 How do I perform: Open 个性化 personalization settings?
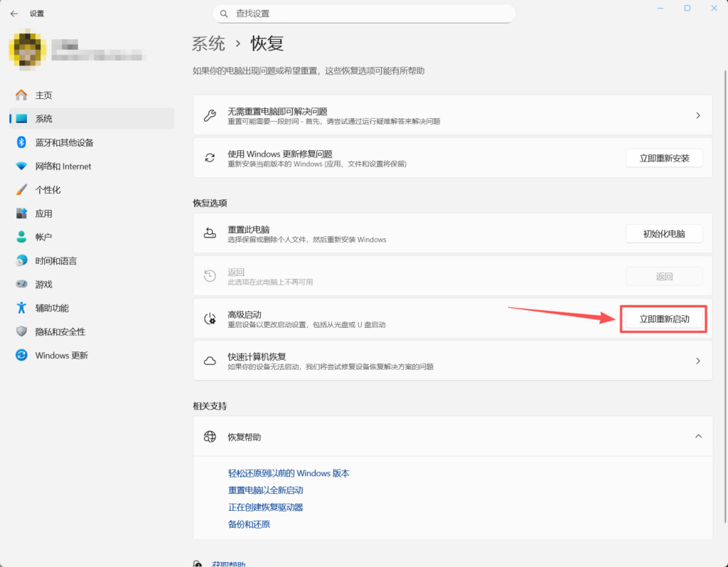48,190
